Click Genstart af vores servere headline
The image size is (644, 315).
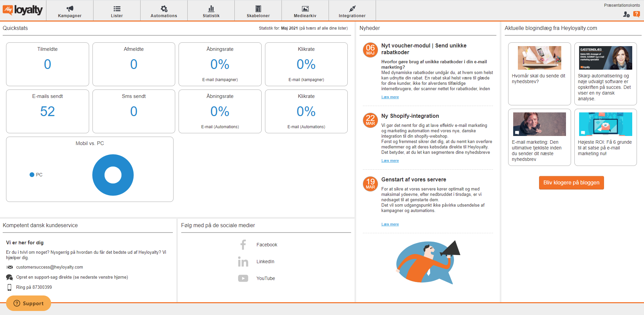414,179
